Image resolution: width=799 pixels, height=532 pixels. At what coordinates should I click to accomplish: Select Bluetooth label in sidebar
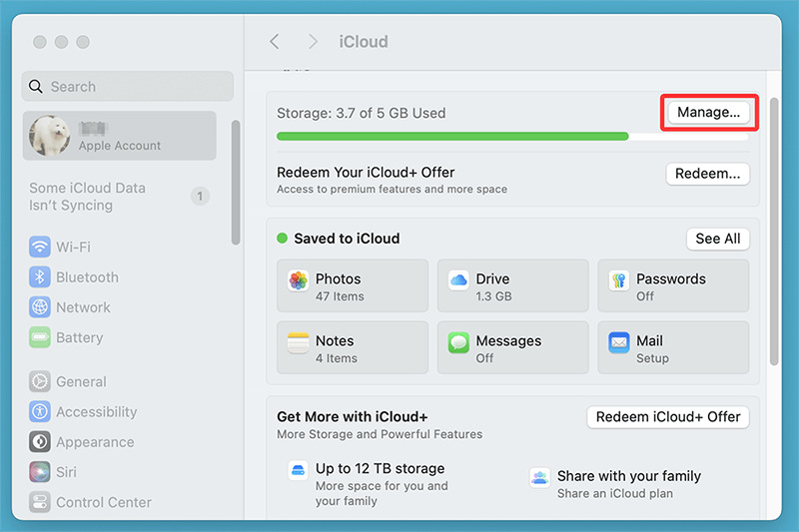tap(87, 277)
